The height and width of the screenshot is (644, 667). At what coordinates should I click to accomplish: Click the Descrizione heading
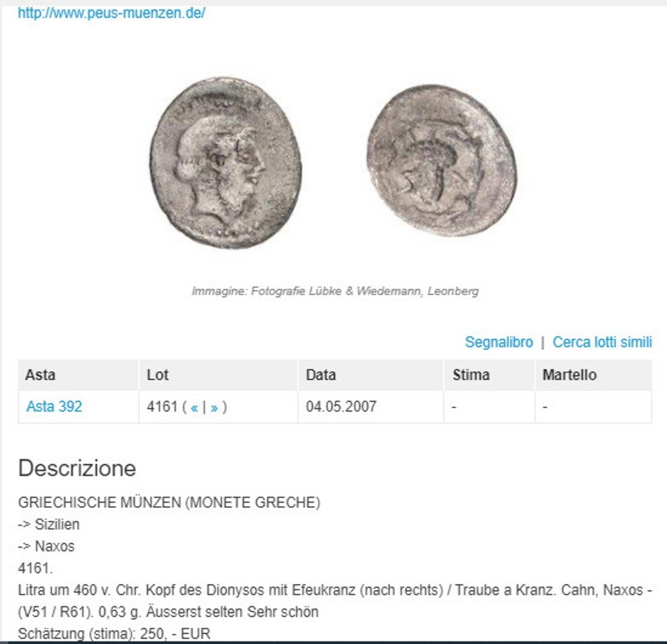pyautogui.click(x=77, y=468)
